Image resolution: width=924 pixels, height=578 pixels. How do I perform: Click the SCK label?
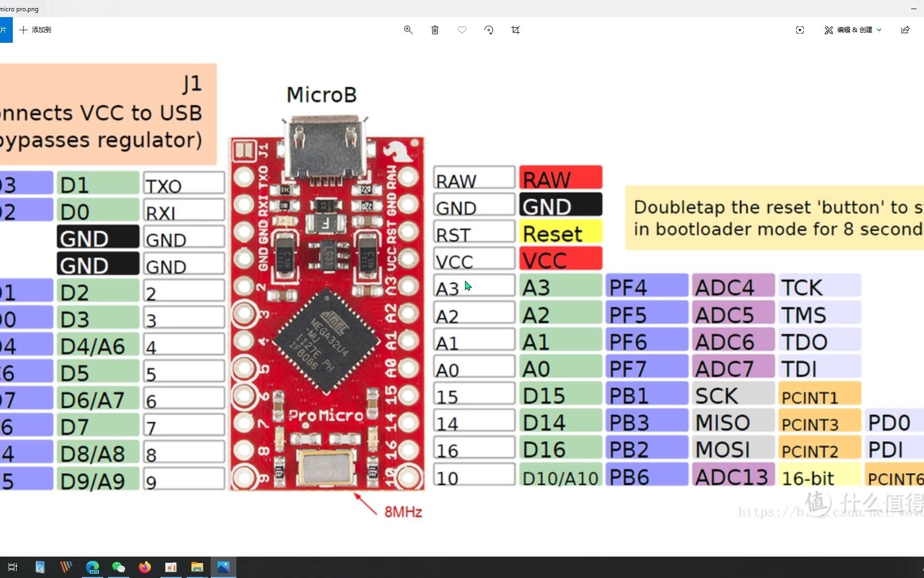[x=733, y=395]
